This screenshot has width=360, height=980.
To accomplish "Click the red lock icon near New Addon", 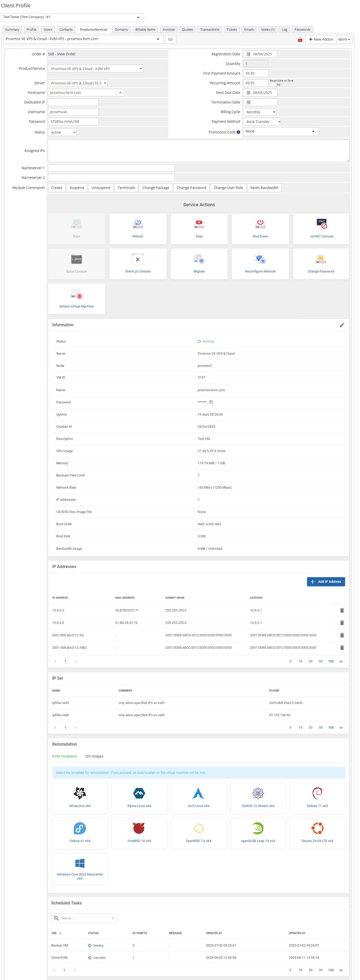I will click(x=300, y=40).
